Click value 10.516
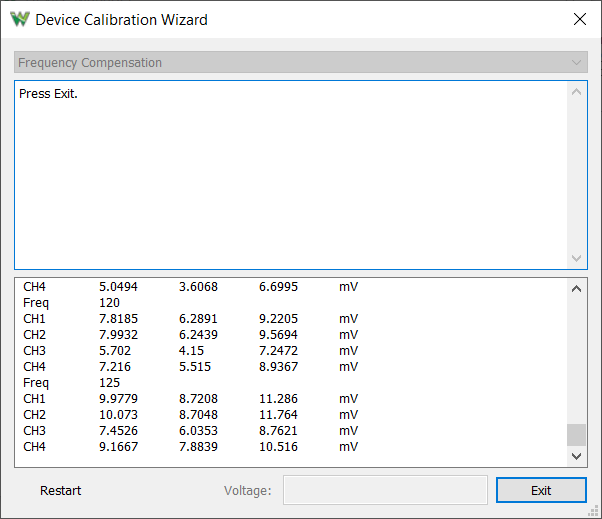This screenshot has width=602, height=519. point(278,447)
